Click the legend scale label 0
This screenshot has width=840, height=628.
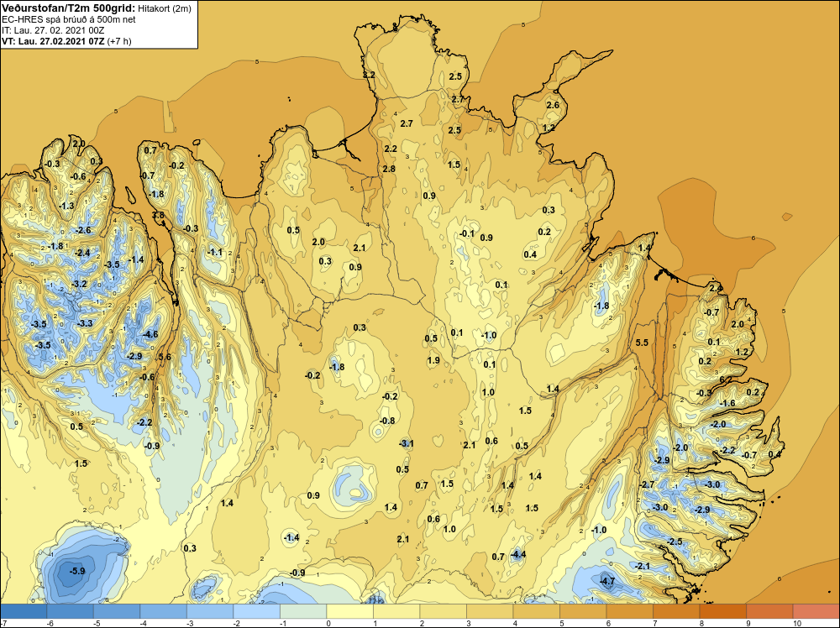[328, 623]
